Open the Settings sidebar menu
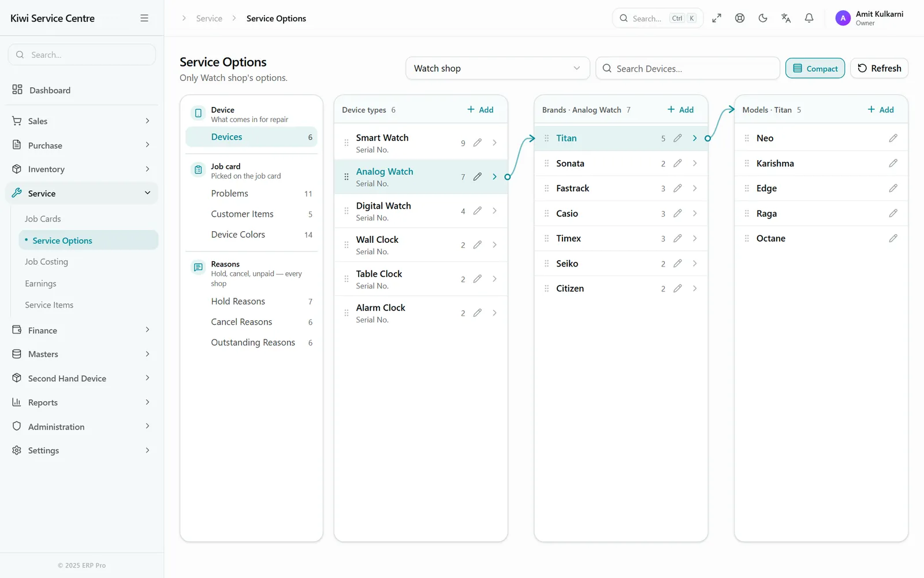Image resolution: width=924 pixels, height=578 pixels. 81,451
